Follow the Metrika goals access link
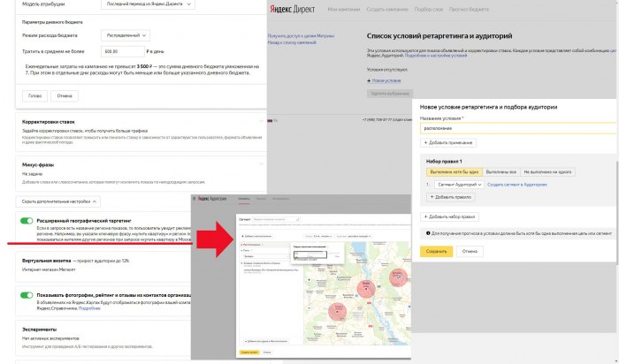 click(x=301, y=36)
